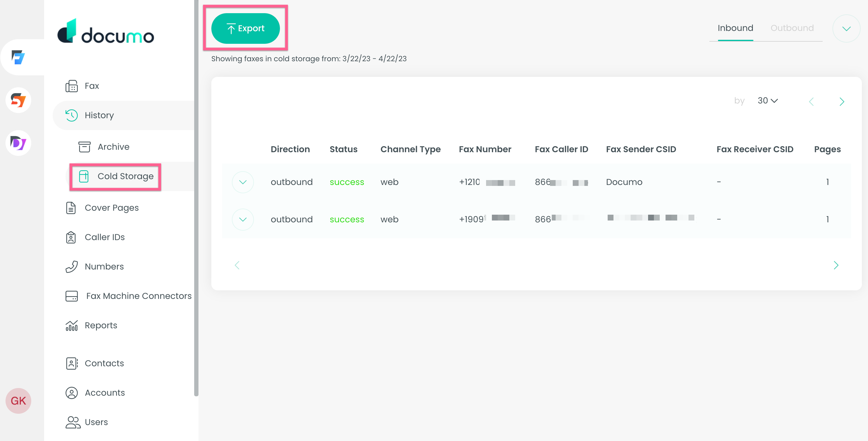
Task: Open the round chevron dropdown beside Outbound
Action: [x=846, y=28]
